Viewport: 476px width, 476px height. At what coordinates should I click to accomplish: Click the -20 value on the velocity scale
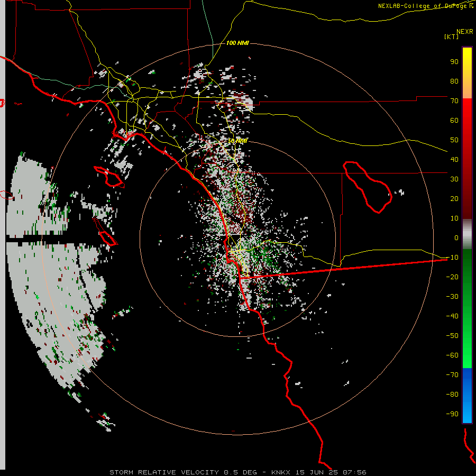[452, 277]
